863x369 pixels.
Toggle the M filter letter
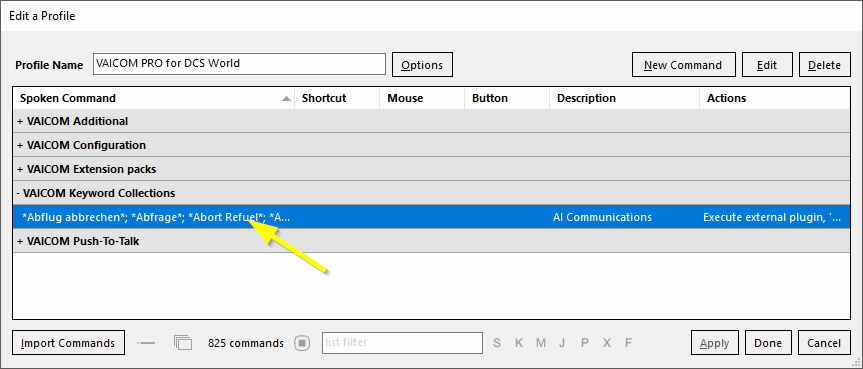click(x=540, y=343)
